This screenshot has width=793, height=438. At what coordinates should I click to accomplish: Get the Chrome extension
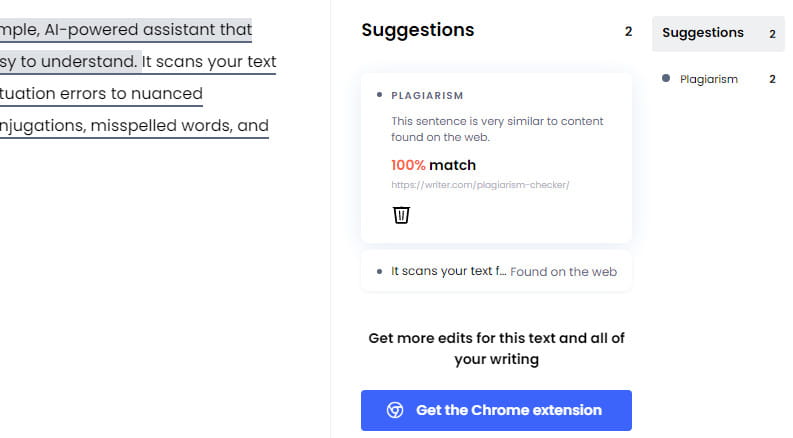point(496,410)
